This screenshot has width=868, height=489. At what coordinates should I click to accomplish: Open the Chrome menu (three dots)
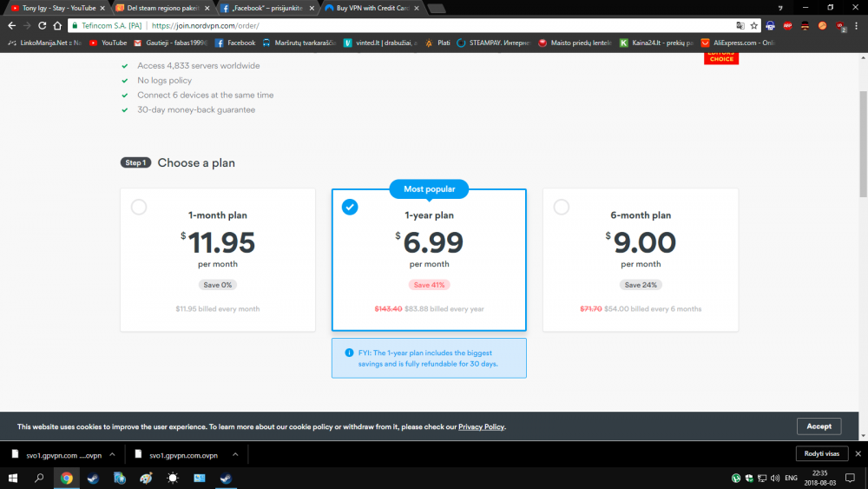857,25
